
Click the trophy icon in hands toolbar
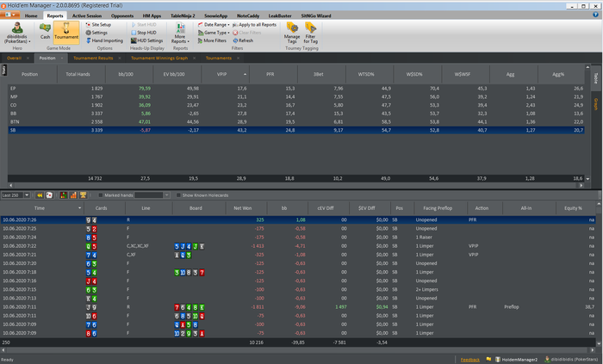point(83,195)
